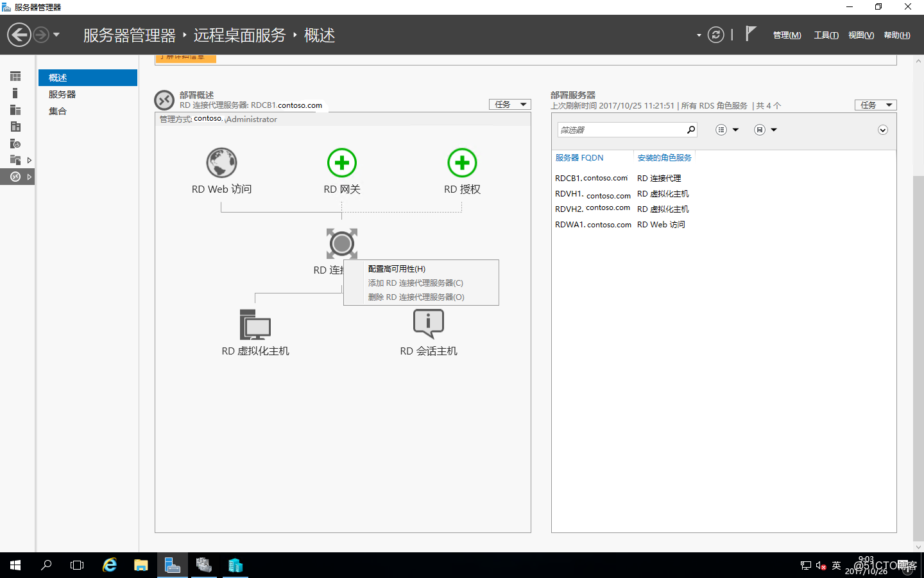
Task: Click the deployment overview icon beside 部署概述
Action: coord(164,100)
